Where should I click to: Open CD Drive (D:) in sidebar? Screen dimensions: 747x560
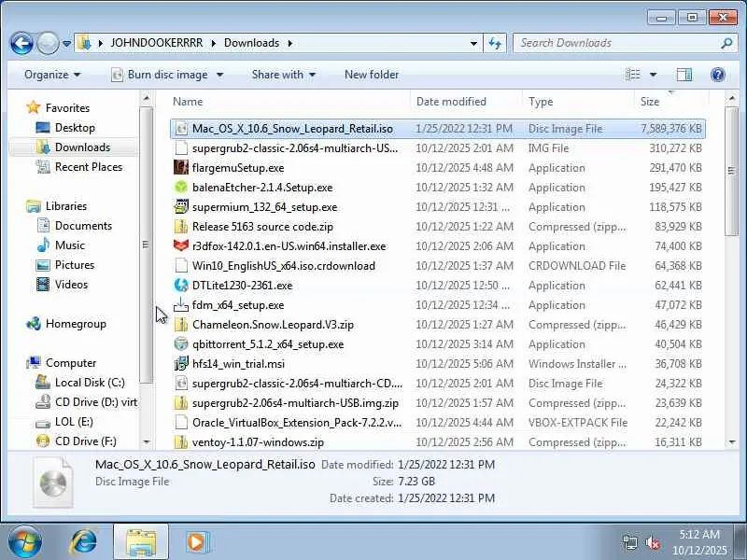tap(96, 402)
